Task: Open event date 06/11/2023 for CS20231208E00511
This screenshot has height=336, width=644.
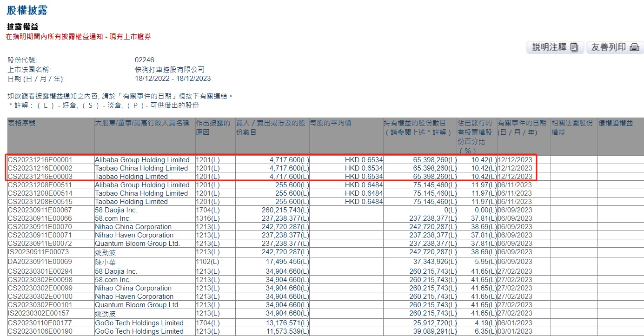Action: [x=515, y=185]
